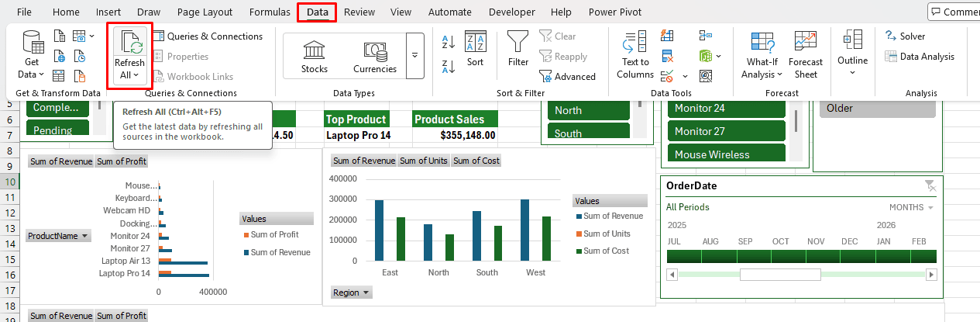Open the File tab
This screenshot has width=980, height=322.
point(24,12)
